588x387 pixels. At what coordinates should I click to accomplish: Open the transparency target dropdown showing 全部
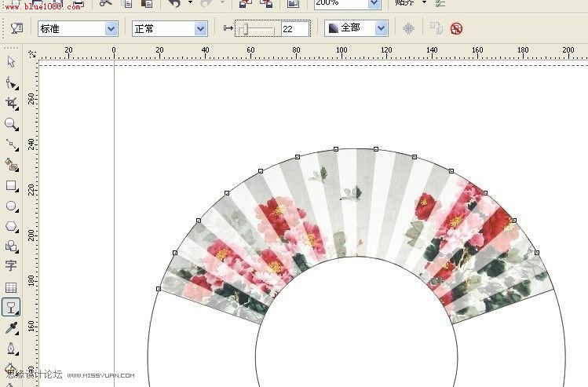click(357, 28)
